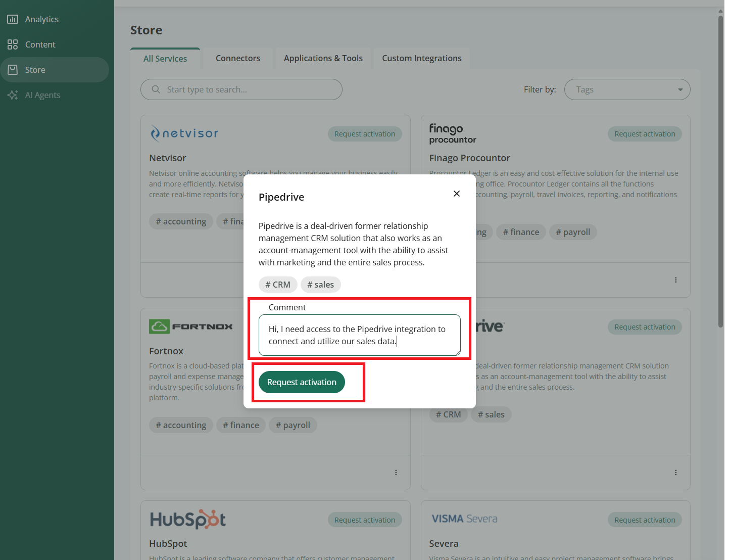
Task: Switch to the All Services tab
Action: (x=165, y=59)
